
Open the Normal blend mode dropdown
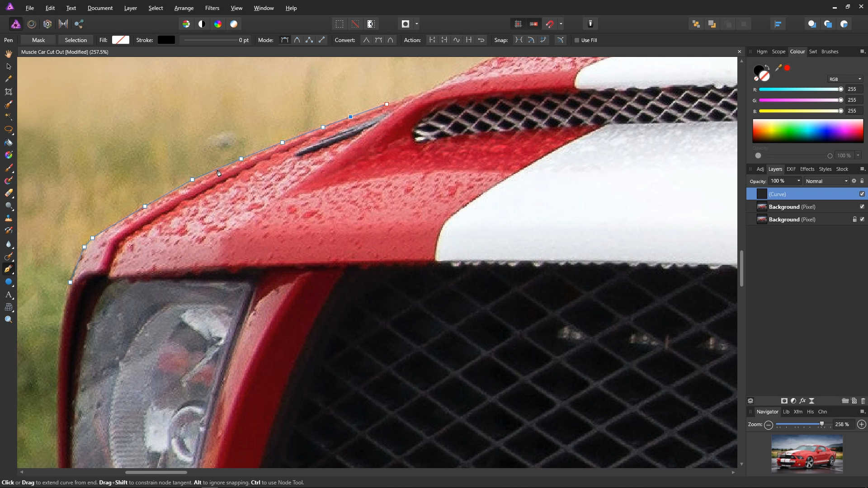pos(826,181)
